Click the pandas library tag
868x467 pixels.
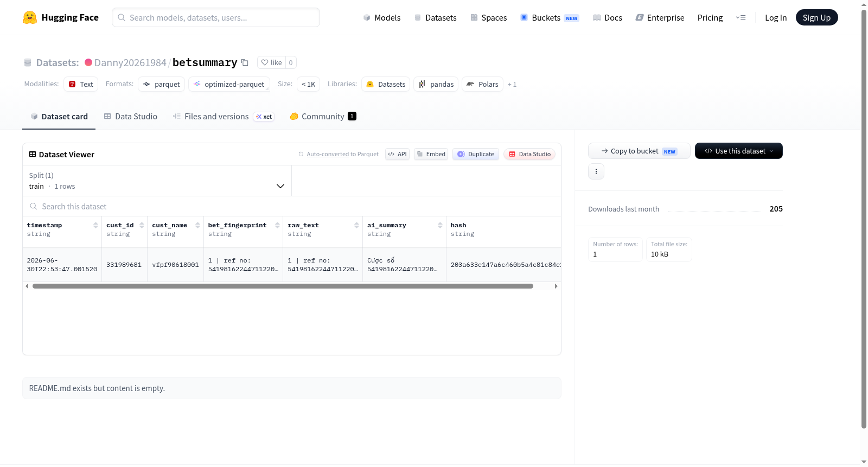click(x=436, y=84)
